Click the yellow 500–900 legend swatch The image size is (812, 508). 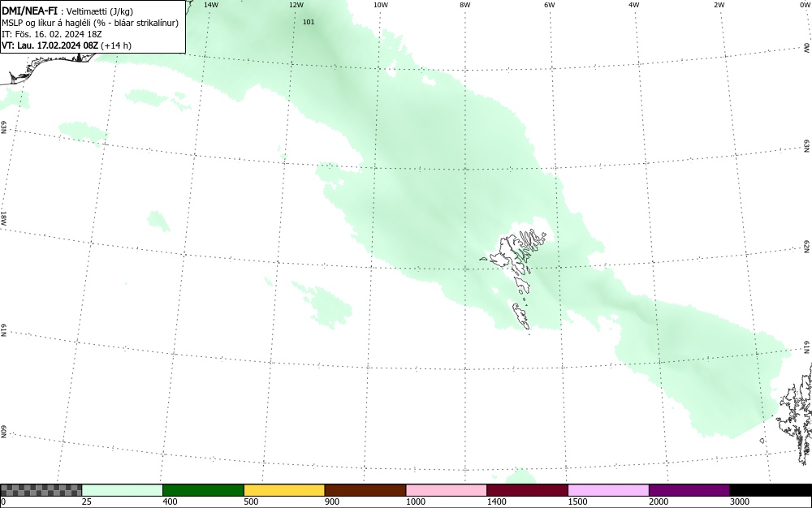(x=284, y=490)
